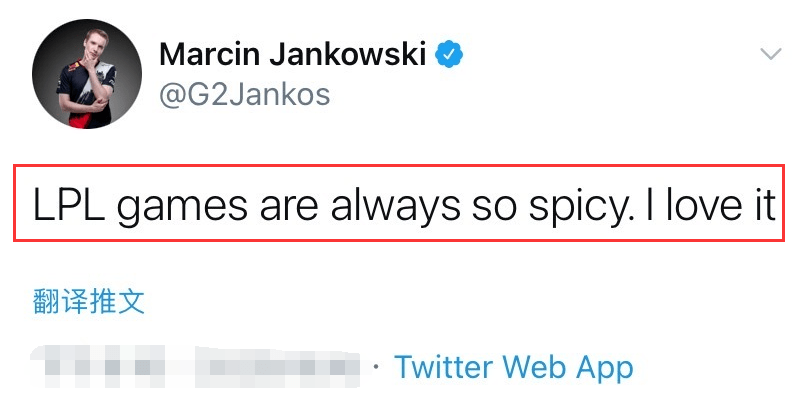The image size is (807, 398).
Task: Click the word "always" in the tweet
Action: click(395, 206)
